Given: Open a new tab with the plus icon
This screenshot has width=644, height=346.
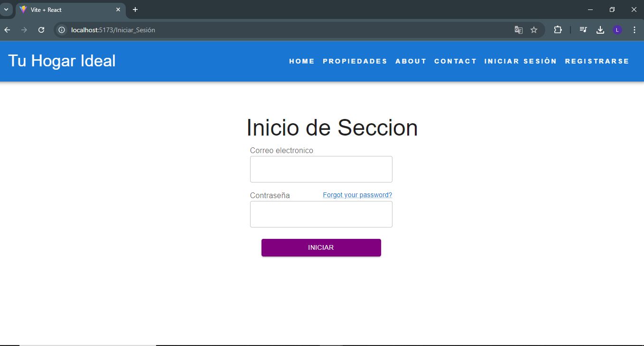Looking at the screenshot, I should tap(135, 9).
